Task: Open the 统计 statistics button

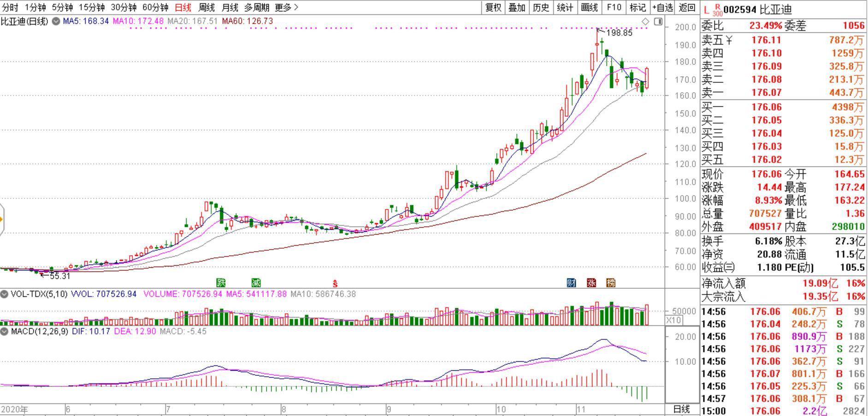Action: 565,7
